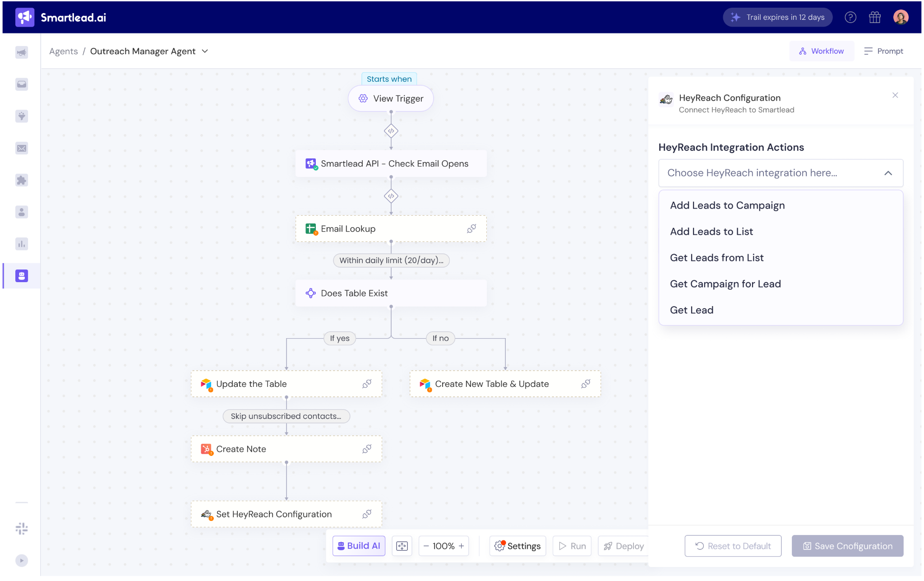Open the help question mark icon
Image resolution: width=924 pixels, height=581 pixels.
click(850, 17)
